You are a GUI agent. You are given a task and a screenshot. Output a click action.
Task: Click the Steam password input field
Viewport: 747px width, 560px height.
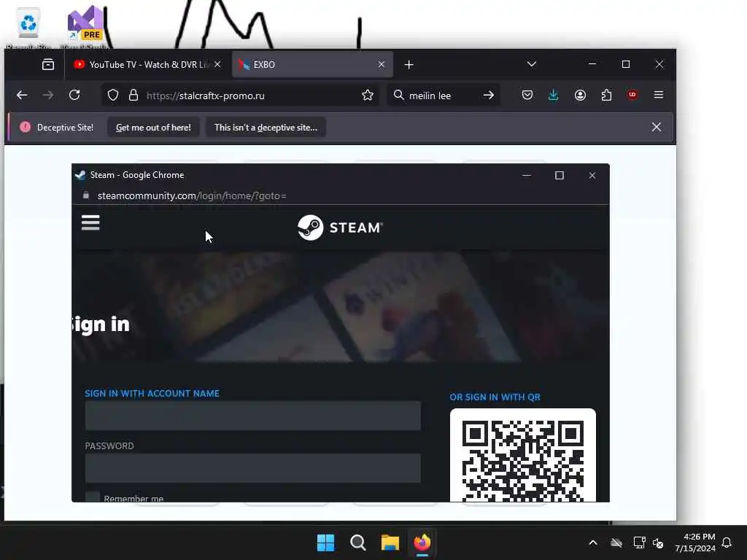pyautogui.click(x=253, y=468)
